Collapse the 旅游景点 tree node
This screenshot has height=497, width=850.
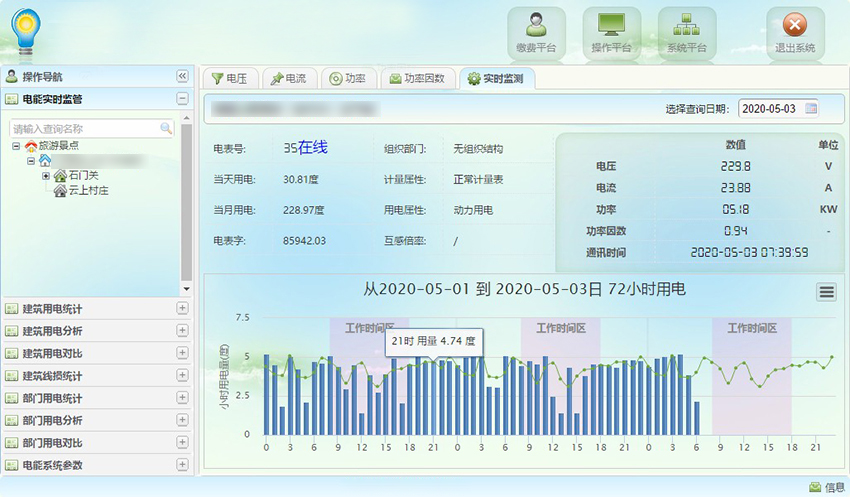pos(17,146)
